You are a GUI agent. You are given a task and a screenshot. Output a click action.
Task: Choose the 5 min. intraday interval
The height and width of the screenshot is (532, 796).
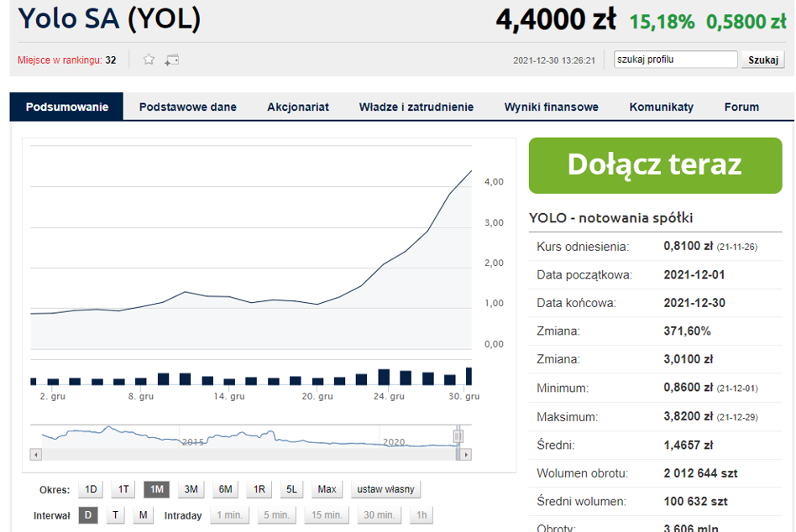tap(276, 515)
